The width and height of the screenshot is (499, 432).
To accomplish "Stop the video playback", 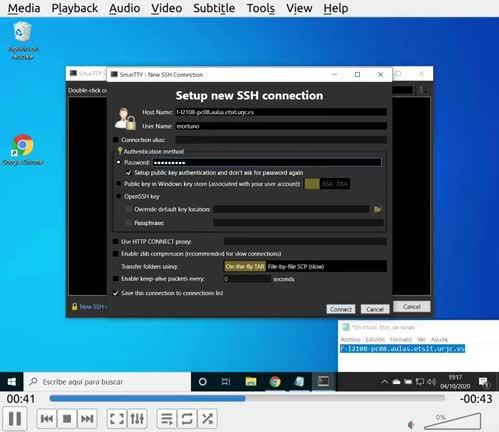I will (67, 419).
